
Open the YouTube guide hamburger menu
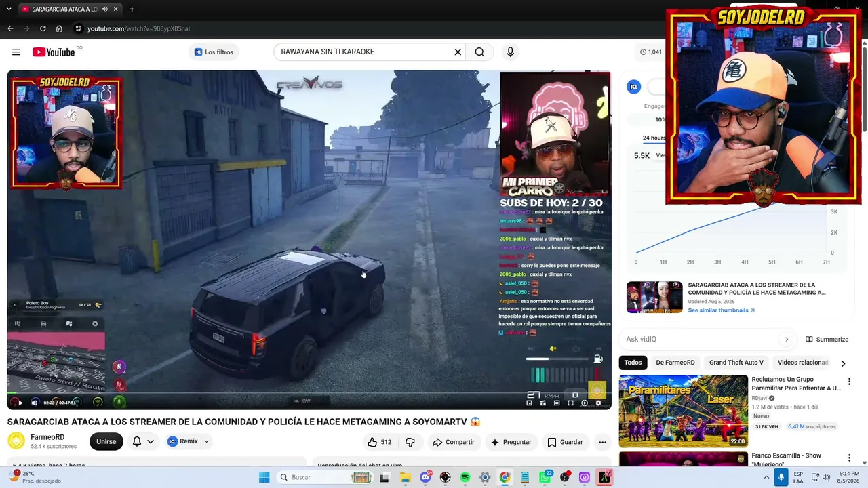pos(16,52)
